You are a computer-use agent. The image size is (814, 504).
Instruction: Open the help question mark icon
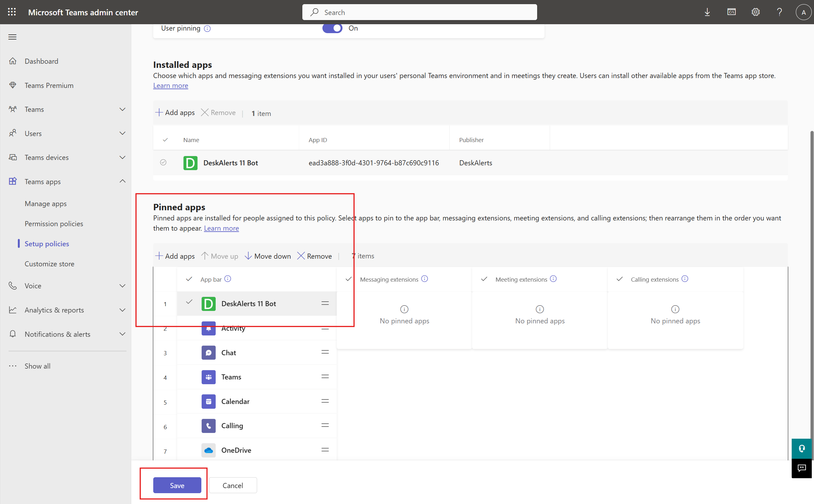(x=779, y=12)
